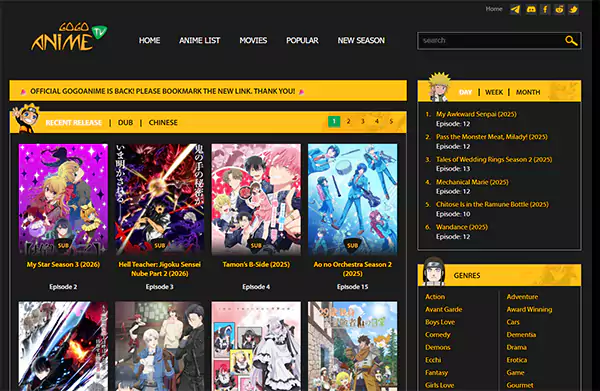Open Pass the Monster Meat, Milady! link
Image resolution: width=600 pixels, height=391 pixels.
pyautogui.click(x=492, y=137)
